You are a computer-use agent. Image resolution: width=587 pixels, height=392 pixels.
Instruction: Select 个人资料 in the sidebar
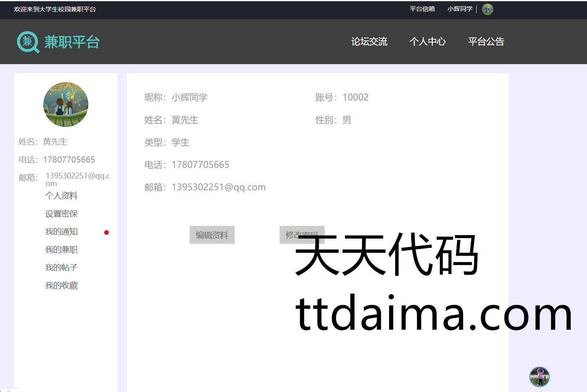(61, 196)
